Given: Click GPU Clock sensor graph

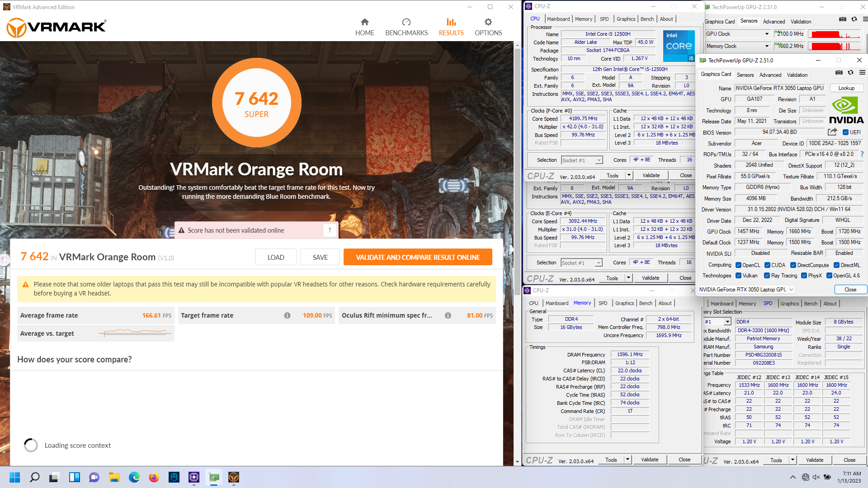Looking at the screenshot, I should [x=835, y=34].
